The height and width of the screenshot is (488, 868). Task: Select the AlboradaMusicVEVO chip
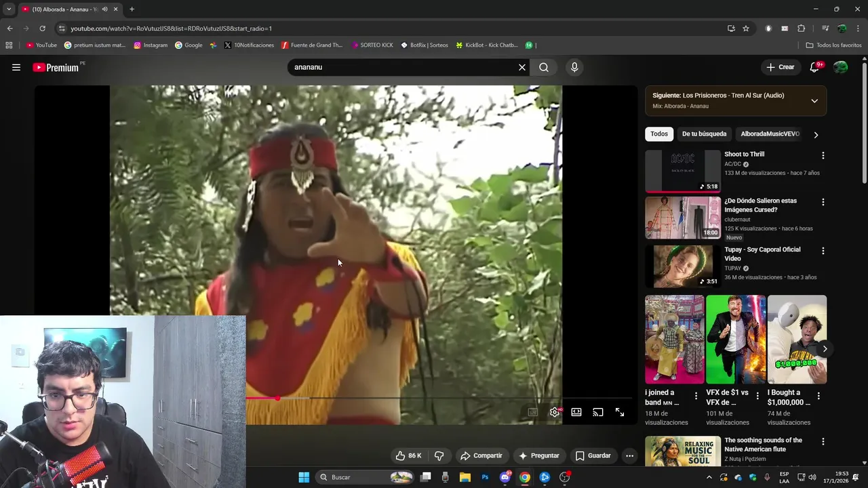click(770, 134)
